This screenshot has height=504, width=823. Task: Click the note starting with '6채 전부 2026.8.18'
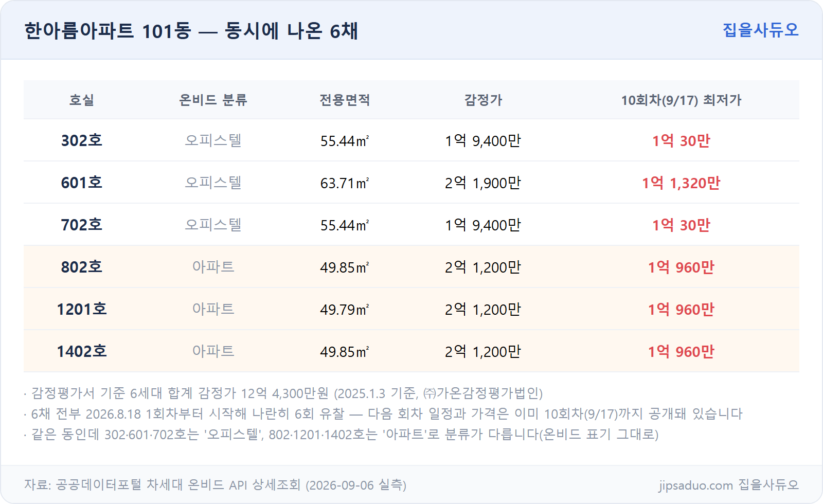pos(383,414)
